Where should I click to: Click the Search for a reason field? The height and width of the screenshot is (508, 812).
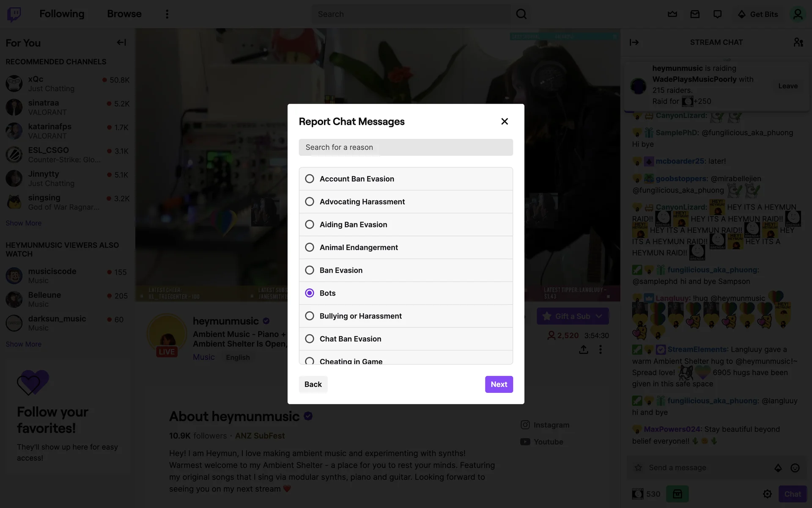[406, 147]
